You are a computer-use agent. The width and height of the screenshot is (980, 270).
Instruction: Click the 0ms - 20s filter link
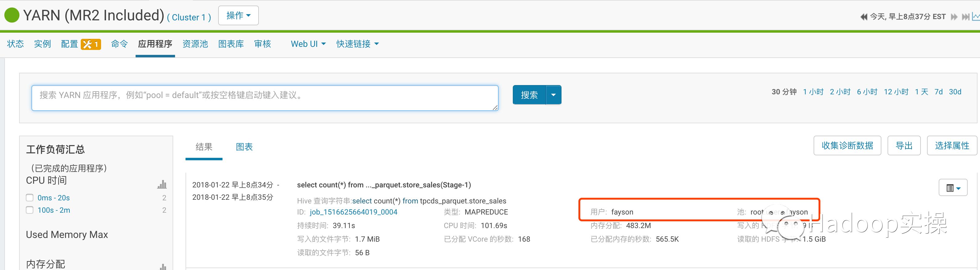[x=54, y=198]
